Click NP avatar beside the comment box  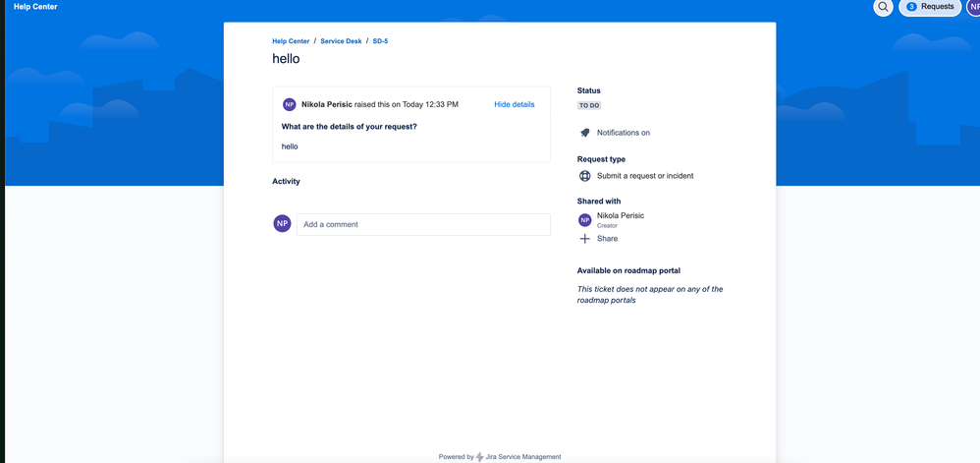pos(282,223)
